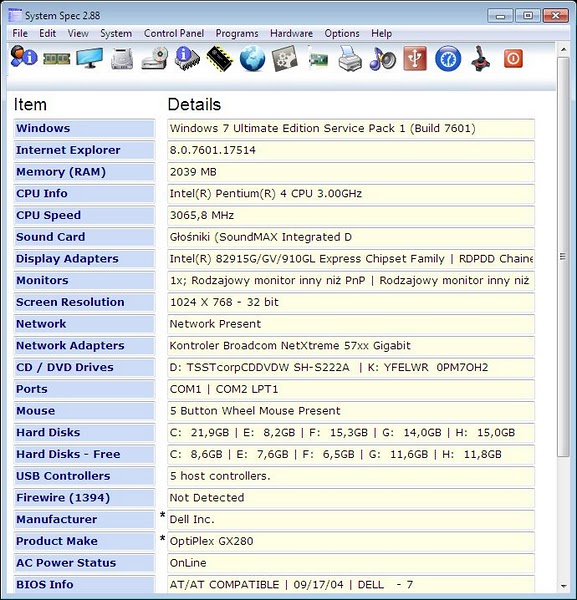
Task: Click the USB Controllers item label
Action: [x=84, y=476]
